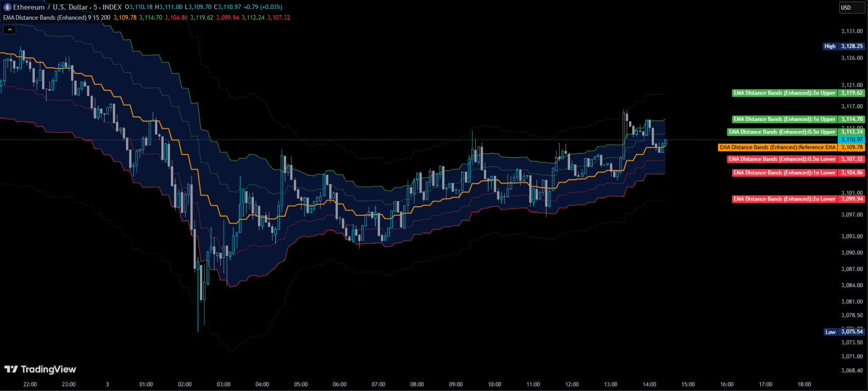
Task: Click the 10:00 time axis label
Action: click(494, 384)
